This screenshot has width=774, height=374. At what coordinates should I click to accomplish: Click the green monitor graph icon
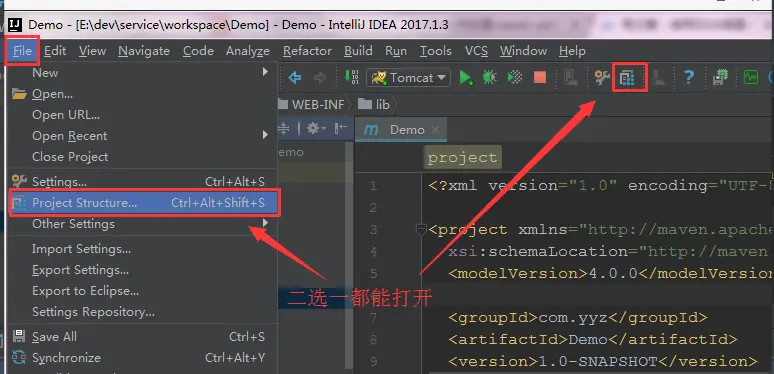pos(751,77)
